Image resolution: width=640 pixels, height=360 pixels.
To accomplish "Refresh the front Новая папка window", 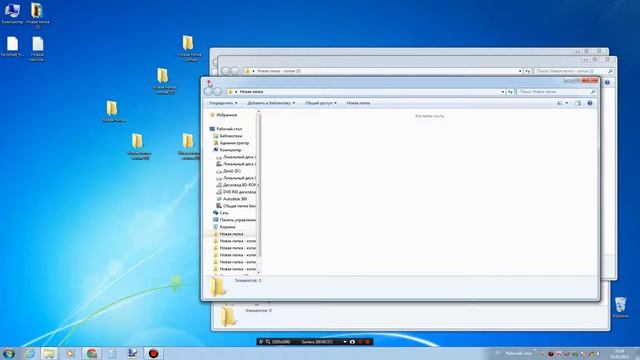I will (510, 92).
